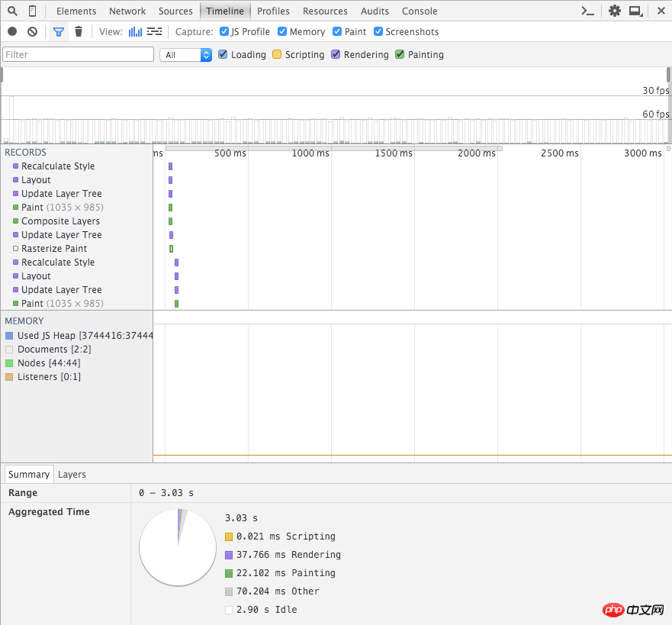Enable the Scripting filter checkbox
672x625 pixels.
[x=277, y=55]
